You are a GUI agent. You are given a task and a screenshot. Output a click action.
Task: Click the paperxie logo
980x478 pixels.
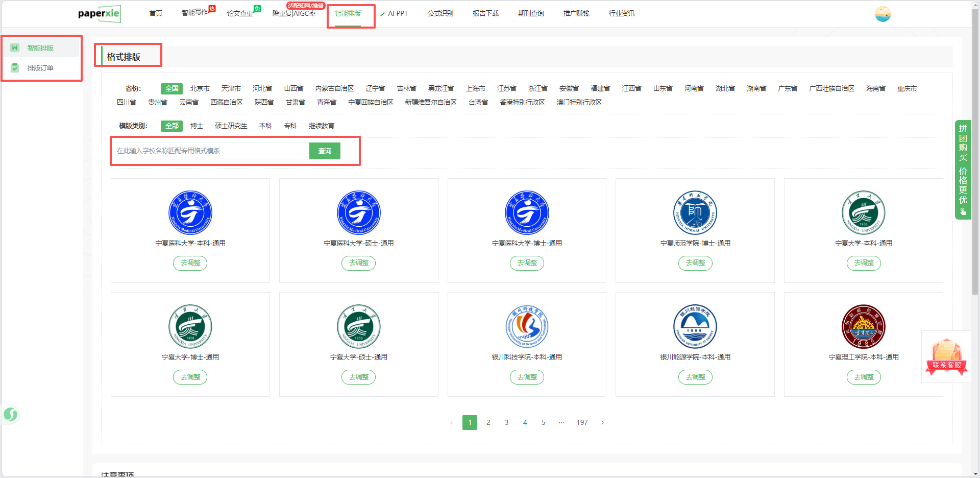[x=100, y=14]
